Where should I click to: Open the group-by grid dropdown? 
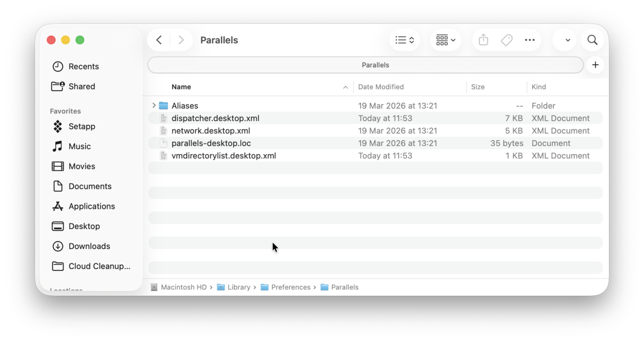[445, 40]
